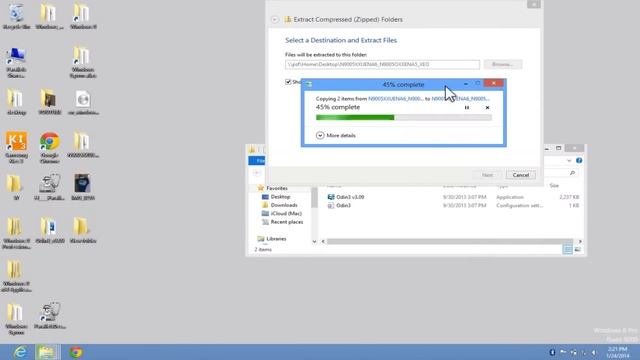Open Action Center flag in system tray

pos(563,352)
